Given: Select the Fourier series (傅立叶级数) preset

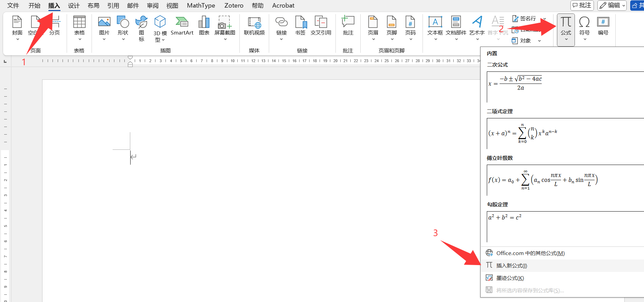Looking at the screenshot, I should click(x=565, y=180).
